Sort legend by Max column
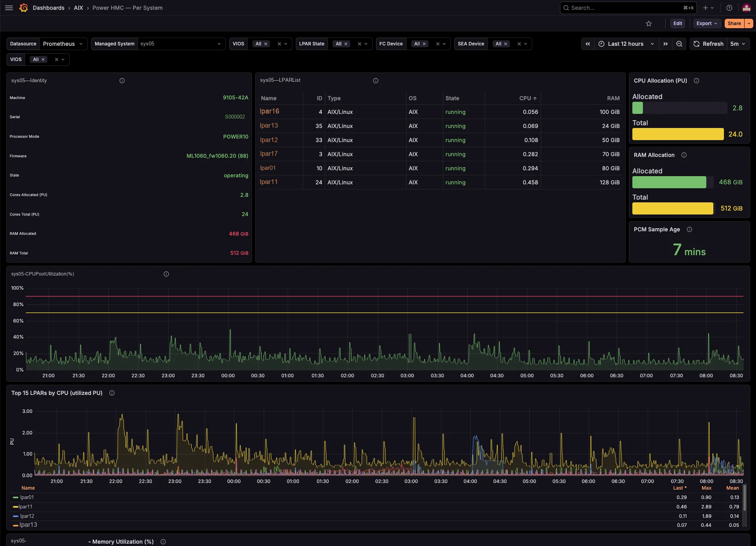The height and width of the screenshot is (546, 756). coord(706,488)
